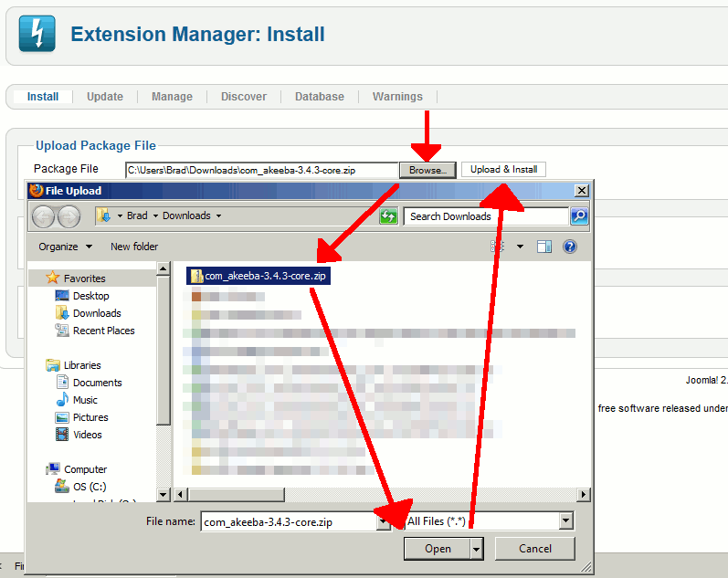The width and height of the screenshot is (728, 578).
Task: Click the Search Downloads field
Action: click(486, 216)
